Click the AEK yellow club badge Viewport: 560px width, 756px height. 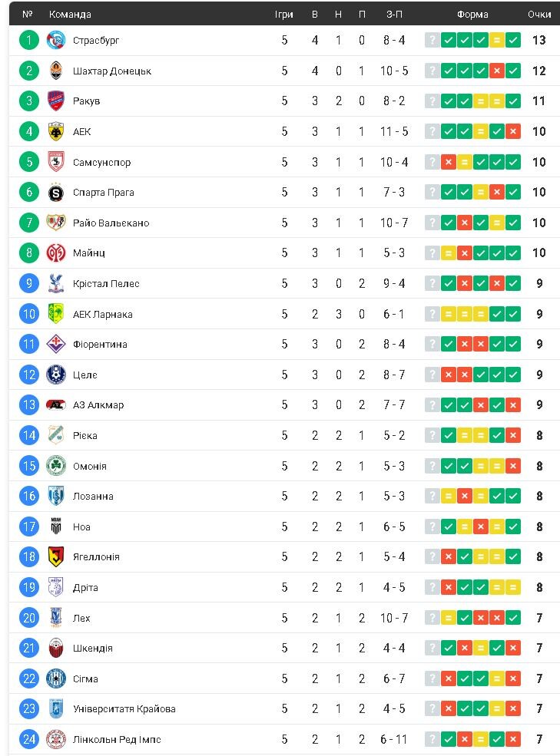coord(56,131)
